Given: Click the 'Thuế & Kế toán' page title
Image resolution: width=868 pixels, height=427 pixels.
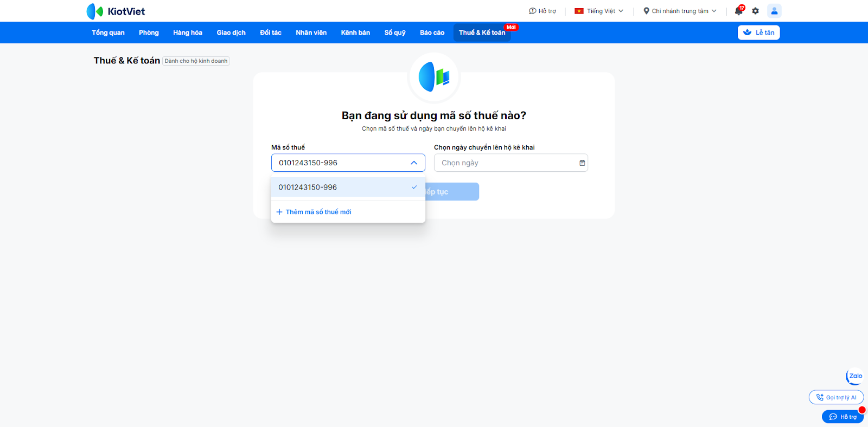Looking at the screenshot, I should click(x=127, y=61).
